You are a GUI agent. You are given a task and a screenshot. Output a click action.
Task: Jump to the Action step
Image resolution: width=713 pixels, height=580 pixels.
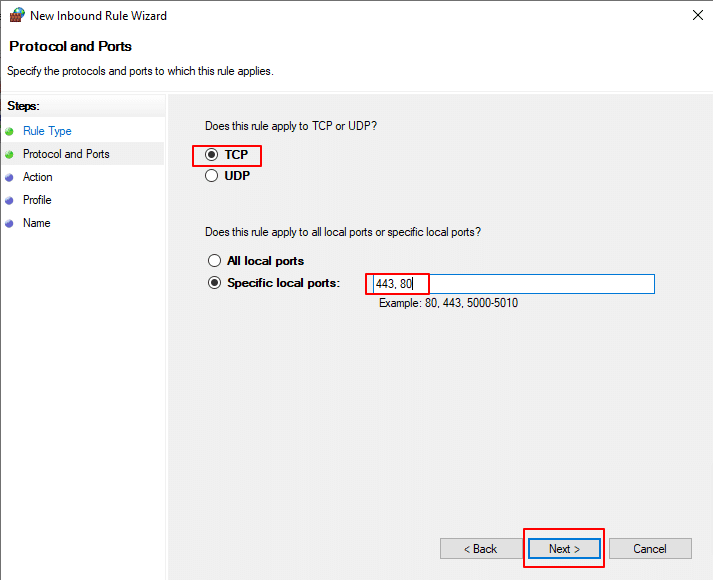point(38,177)
